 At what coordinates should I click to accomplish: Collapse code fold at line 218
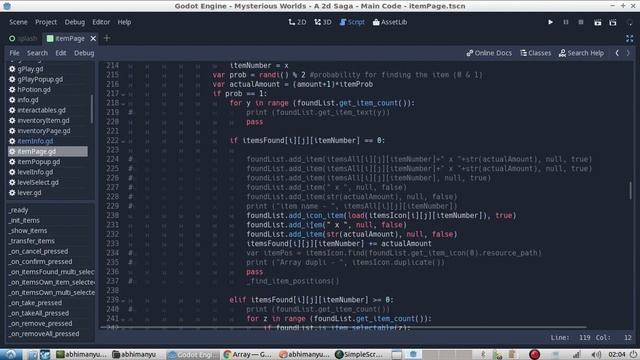[123, 103]
